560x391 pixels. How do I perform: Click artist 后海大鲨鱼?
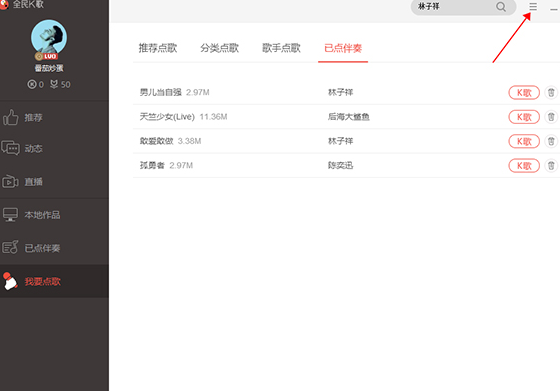pos(349,117)
